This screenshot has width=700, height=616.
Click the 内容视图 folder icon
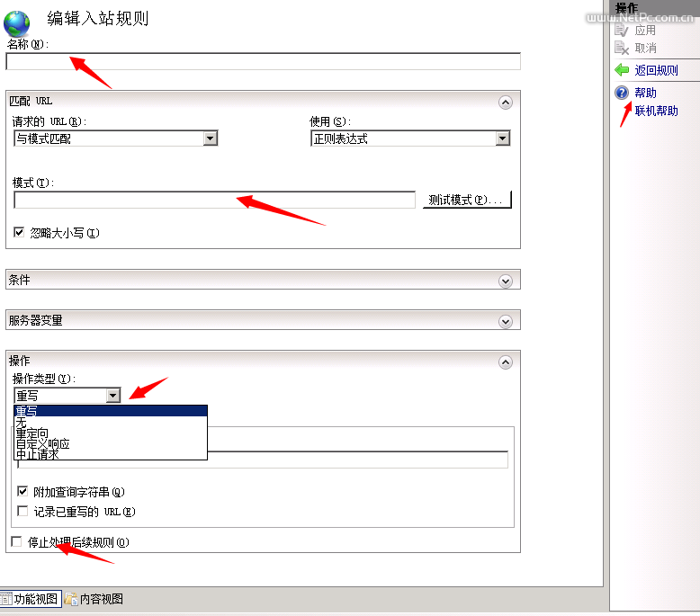click(x=70, y=599)
